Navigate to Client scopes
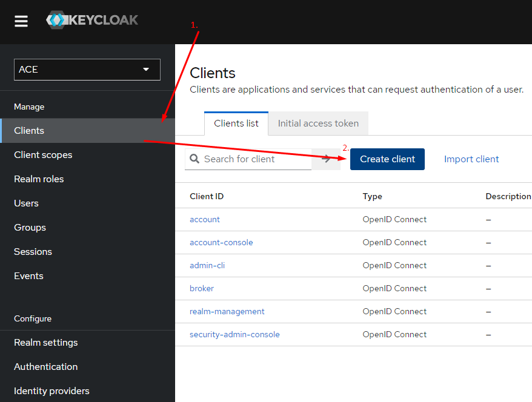532x402 pixels. click(x=42, y=154)
